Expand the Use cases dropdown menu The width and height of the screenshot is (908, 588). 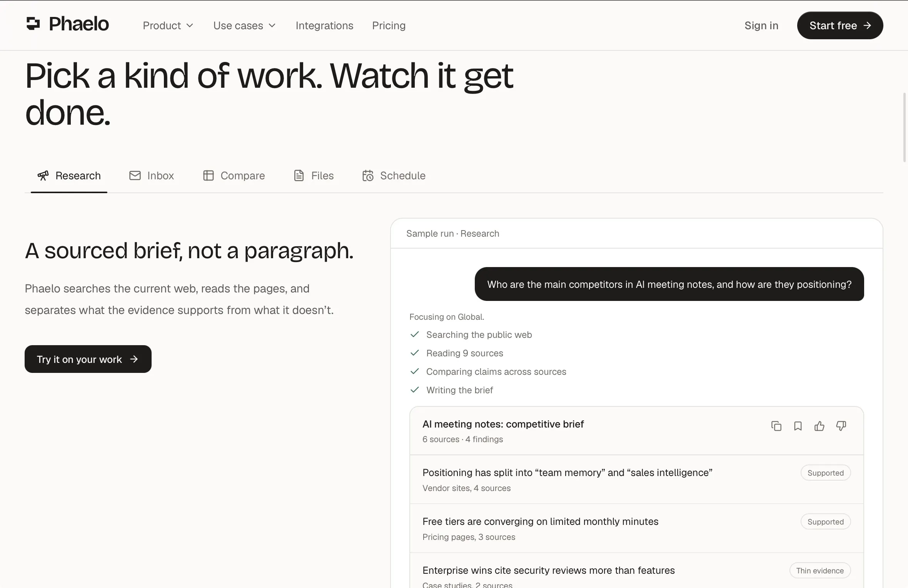[x=245, y=25]
